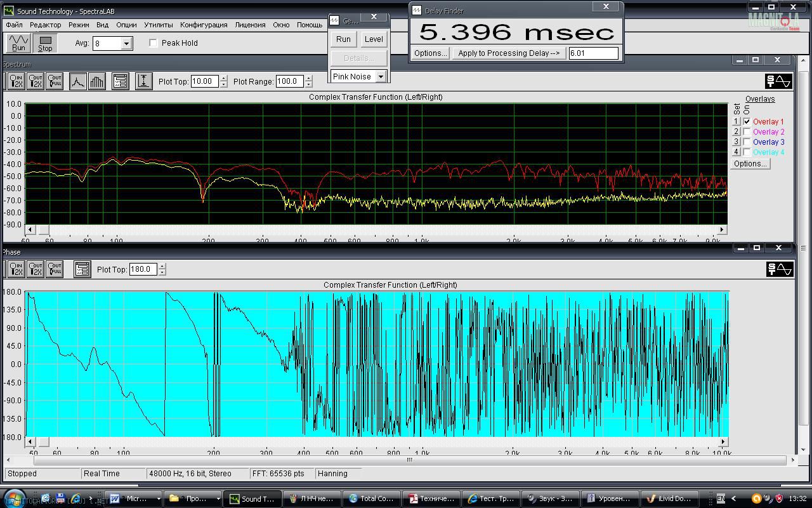This screenshot has height=508, width=812.
Task: Click the signal/waveform icon in the Spectrum panel
Action: (779, 81)
